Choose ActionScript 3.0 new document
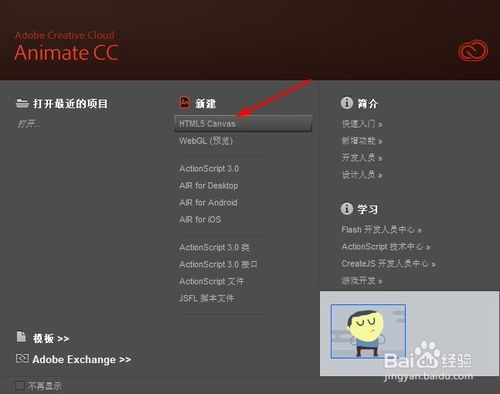 (209, 169)
